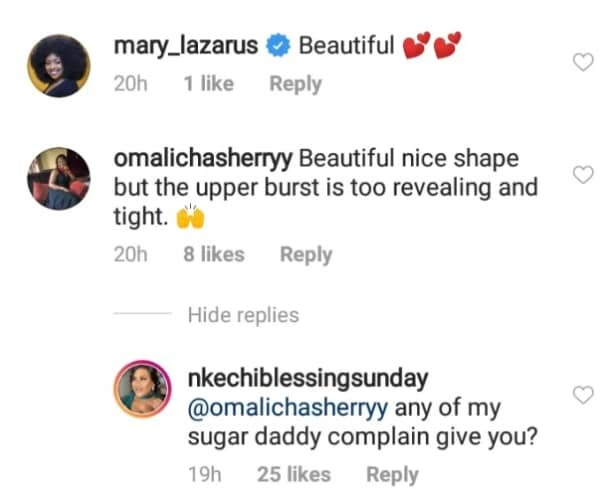
Task: Click the verified badge next to mary_lazarus
Action: 280,46
